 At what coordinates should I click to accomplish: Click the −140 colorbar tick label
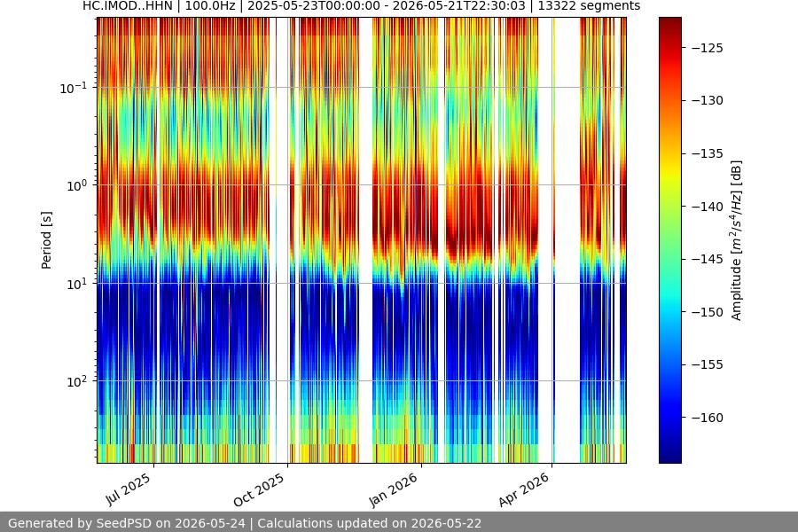(708, 207)
